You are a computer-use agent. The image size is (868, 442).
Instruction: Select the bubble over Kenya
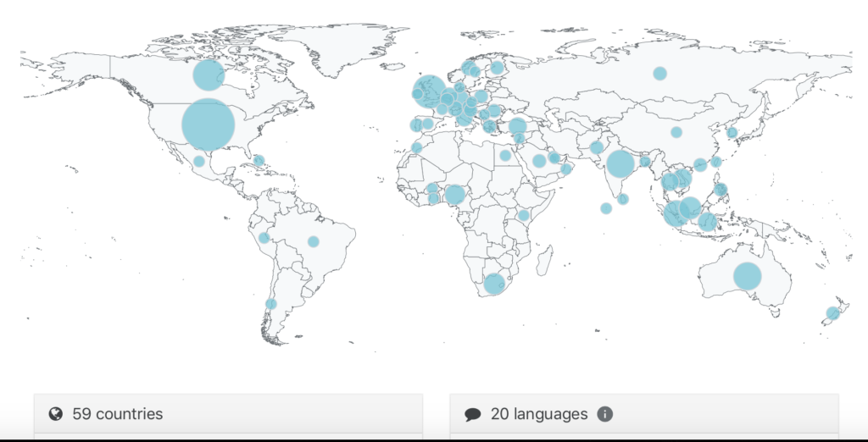coord(524,215)
